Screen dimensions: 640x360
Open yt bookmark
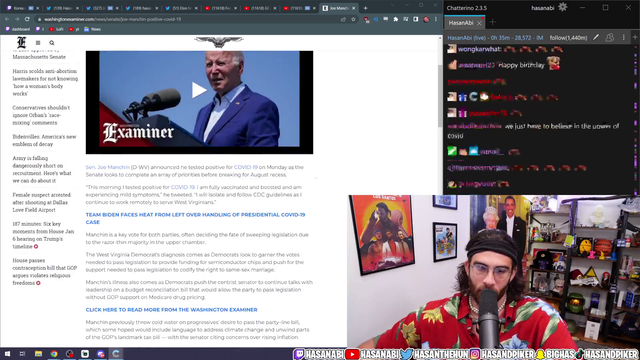[74, 29]
